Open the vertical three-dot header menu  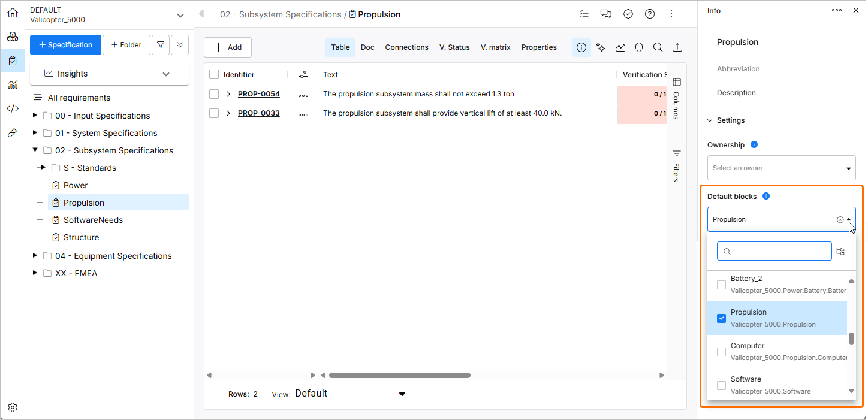[671, 14]
